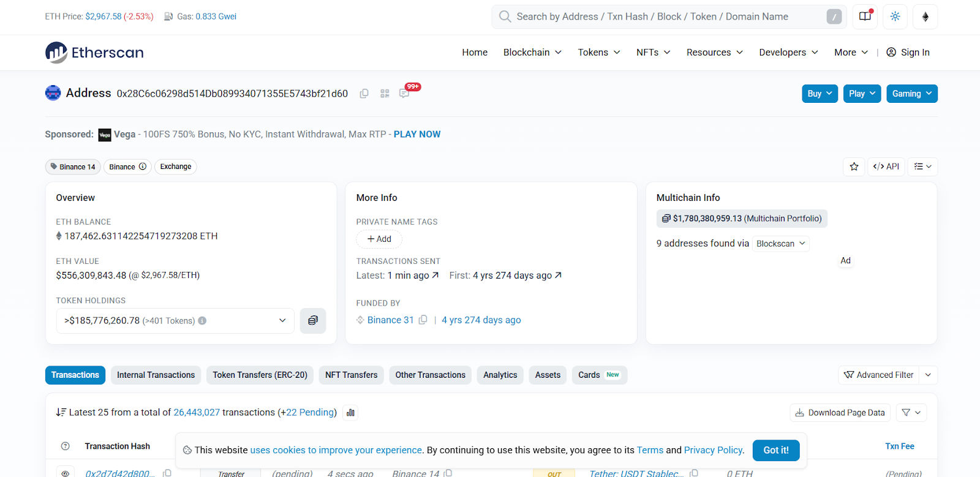Show the address QR code

(x=385, y=94)
